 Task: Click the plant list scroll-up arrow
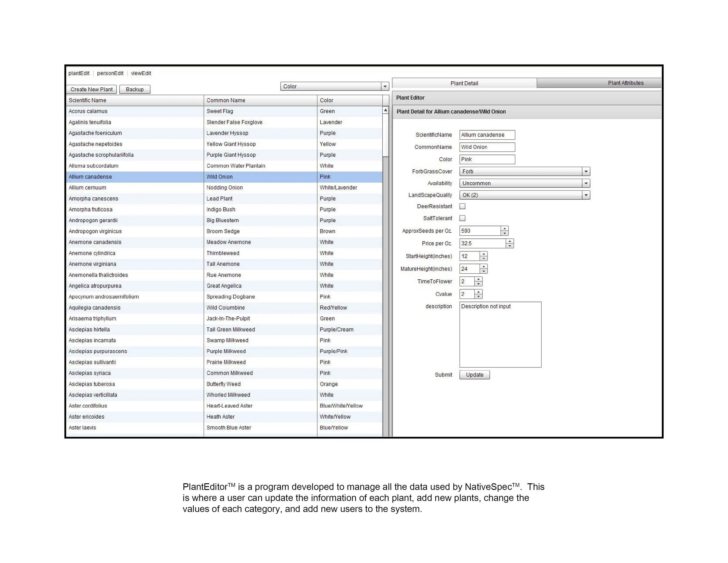coord(386,110)
